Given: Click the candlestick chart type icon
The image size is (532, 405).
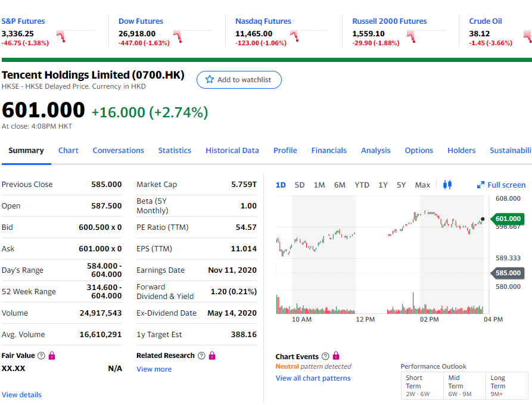Looking at the screenshot, I should pos(447,185).
